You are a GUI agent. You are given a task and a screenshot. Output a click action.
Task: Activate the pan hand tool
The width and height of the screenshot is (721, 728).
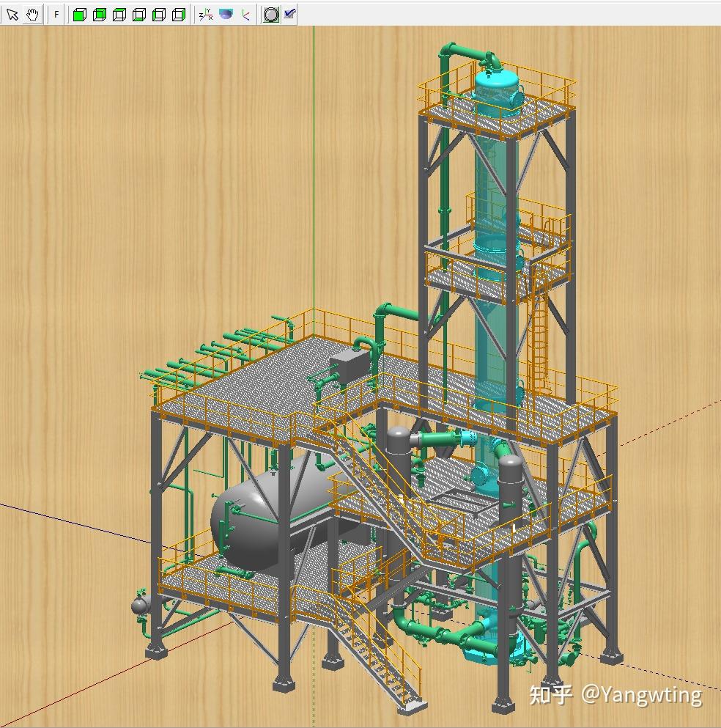[x=33, y=14]
